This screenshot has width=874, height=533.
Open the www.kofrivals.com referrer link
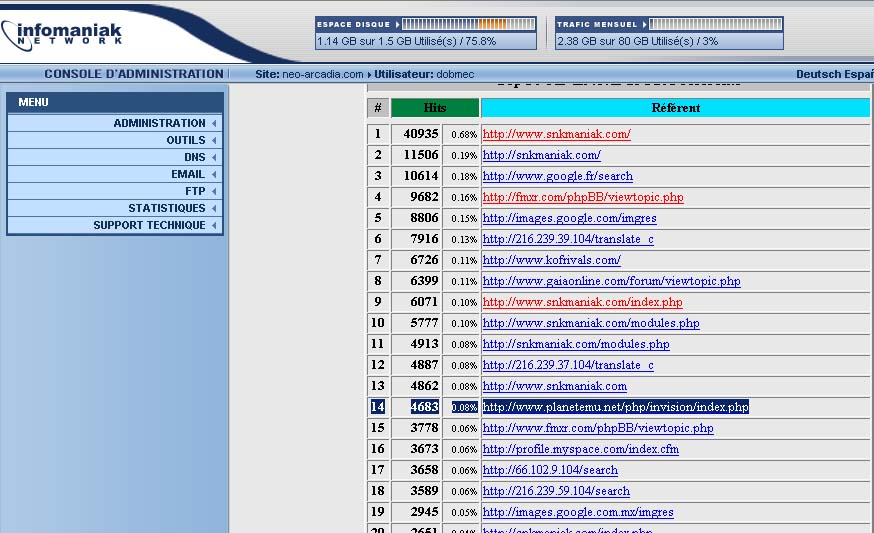tap(551, 260)
